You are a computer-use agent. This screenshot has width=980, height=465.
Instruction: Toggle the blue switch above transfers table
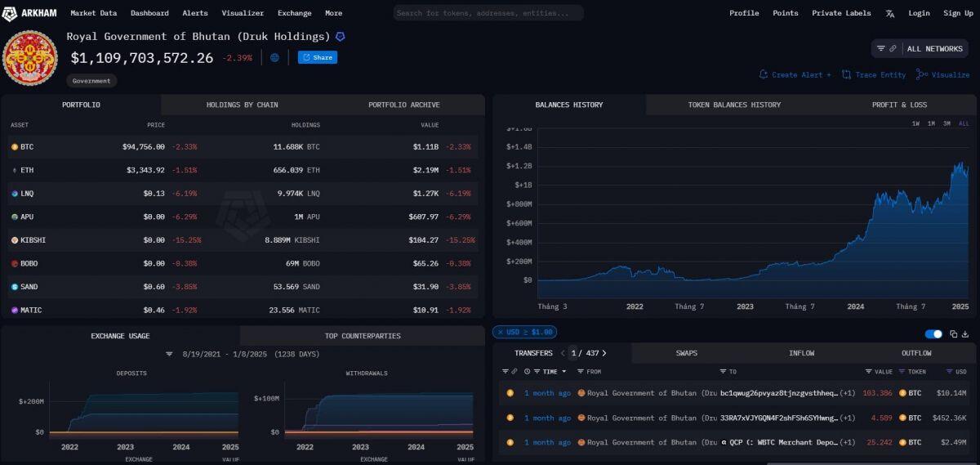pyautogui.click(x=933, y=333)
